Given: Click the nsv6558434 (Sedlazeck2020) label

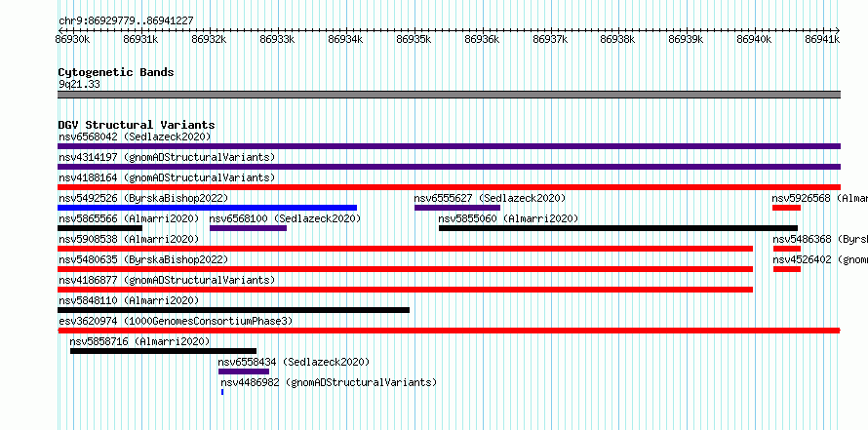Looking at the screenshot, I should [x=294, y=362].
